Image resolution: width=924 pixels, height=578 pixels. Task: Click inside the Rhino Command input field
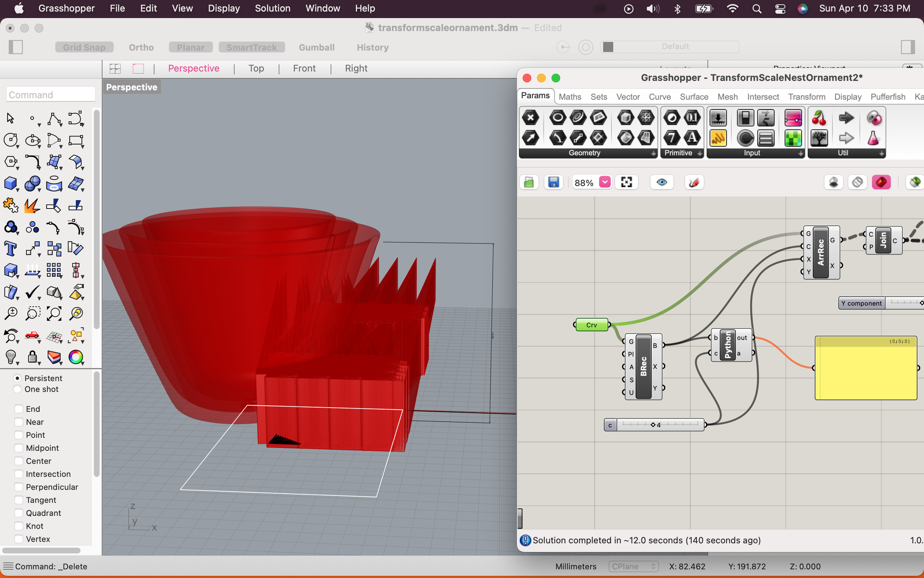point(50,94)
